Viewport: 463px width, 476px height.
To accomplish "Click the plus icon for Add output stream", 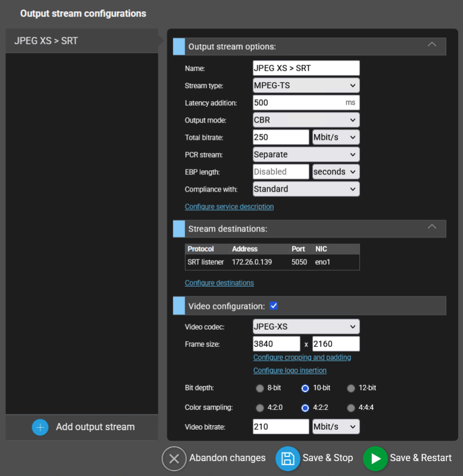I will click(x=40, y=427).
